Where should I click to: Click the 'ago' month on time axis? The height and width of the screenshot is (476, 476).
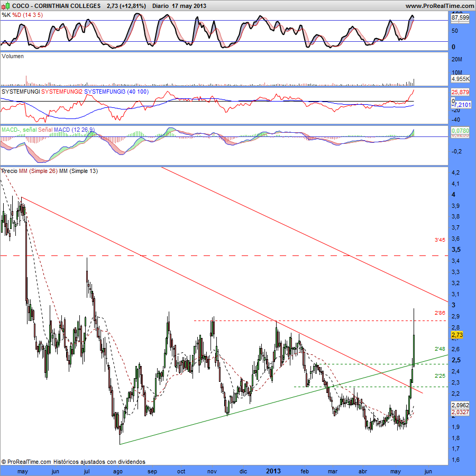click(118, 471)
